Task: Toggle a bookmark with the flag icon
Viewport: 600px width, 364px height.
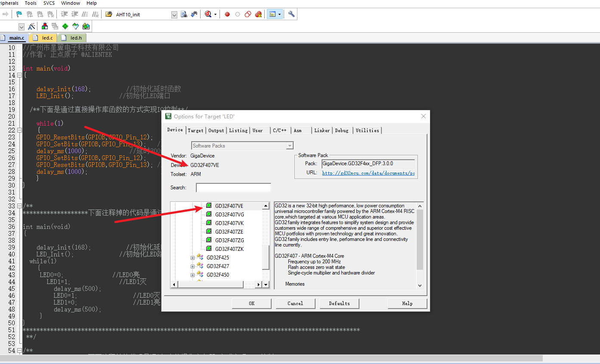Action: [x=19, y=14]
